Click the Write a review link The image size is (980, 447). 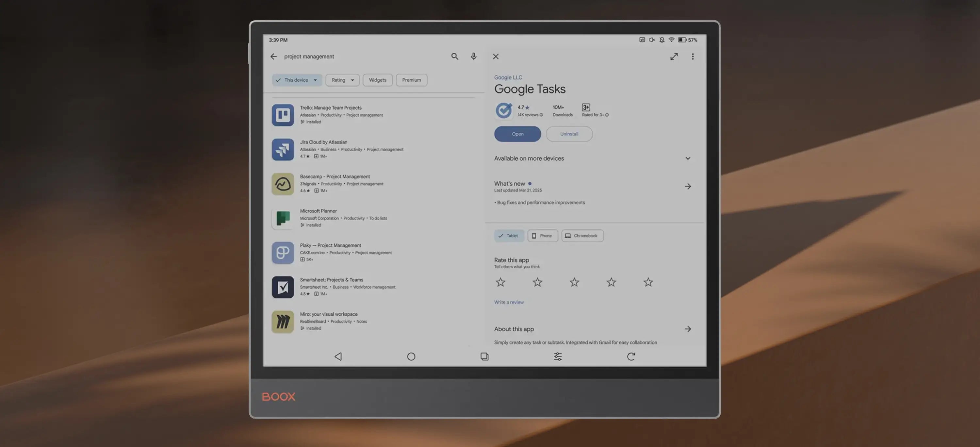click(509, 302)
